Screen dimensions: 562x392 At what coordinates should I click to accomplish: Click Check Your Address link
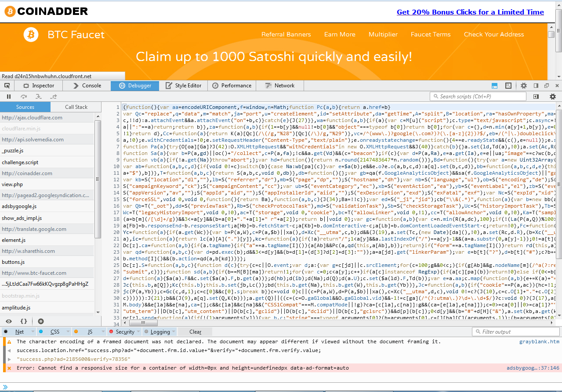494,34
